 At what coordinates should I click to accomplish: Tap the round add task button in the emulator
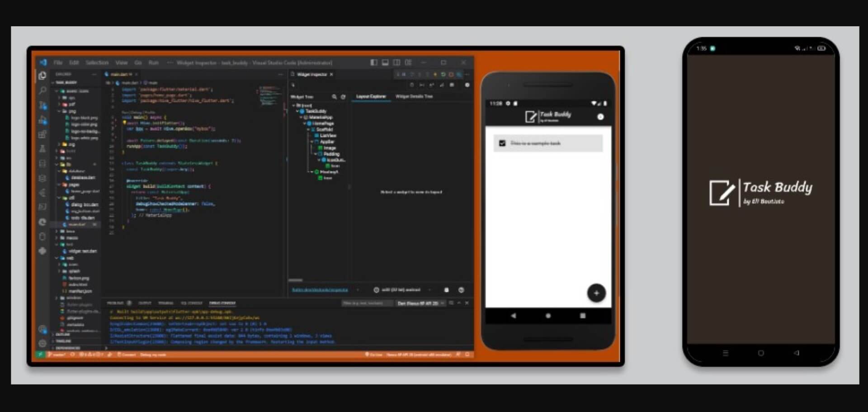pos(596,293)
